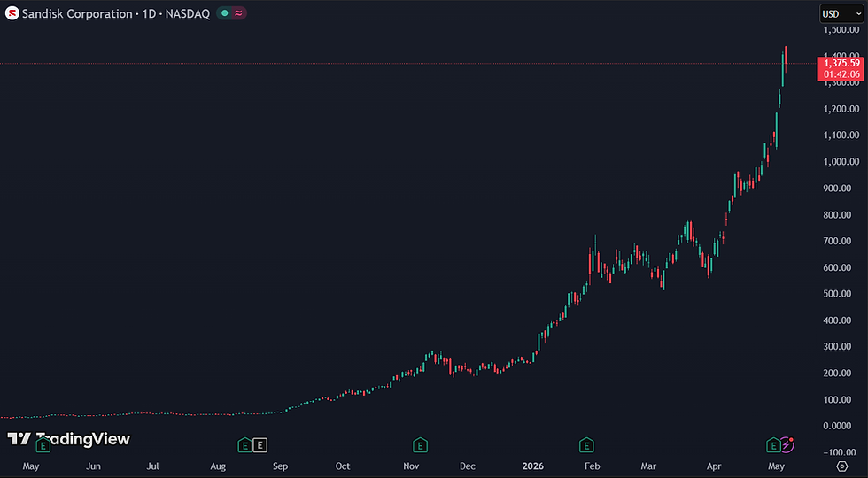Select the green earnings marker near August

tap(244, 444)
